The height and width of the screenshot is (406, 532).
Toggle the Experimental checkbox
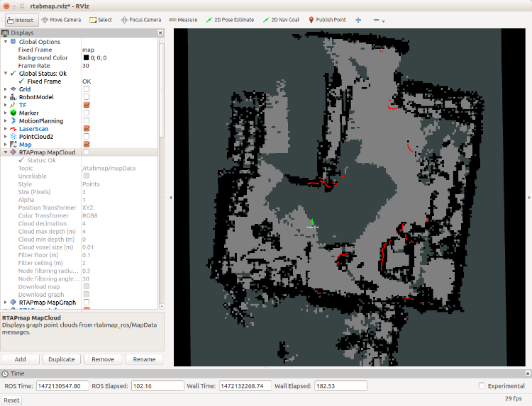pyautogui.click(x=482, y=386)
